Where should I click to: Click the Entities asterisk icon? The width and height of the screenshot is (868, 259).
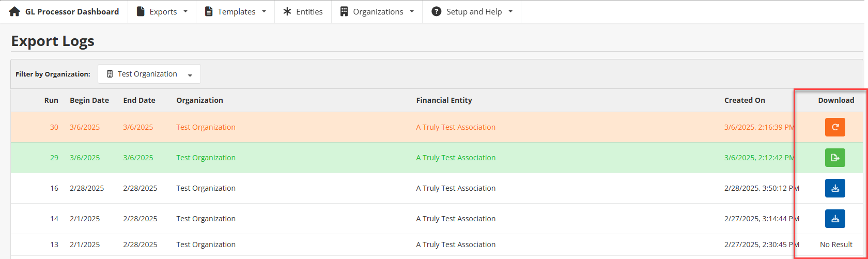(287, 11)
